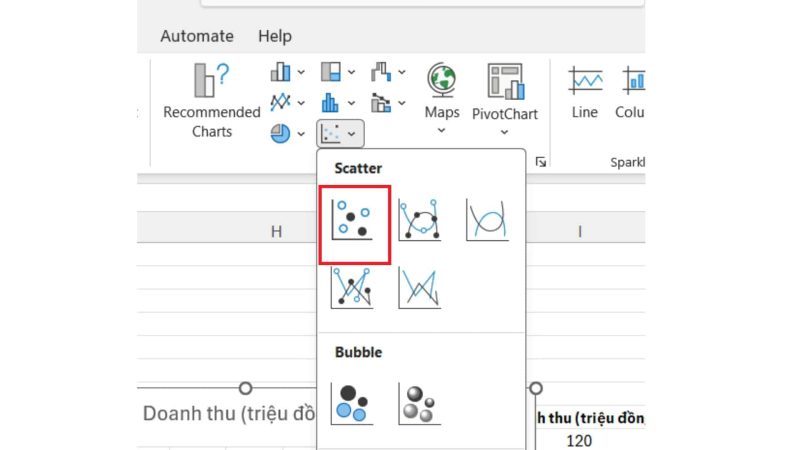This screenshot has width=800, height=450.
Task: Insert Statistic chart icon
Action: tap(331, 103)
